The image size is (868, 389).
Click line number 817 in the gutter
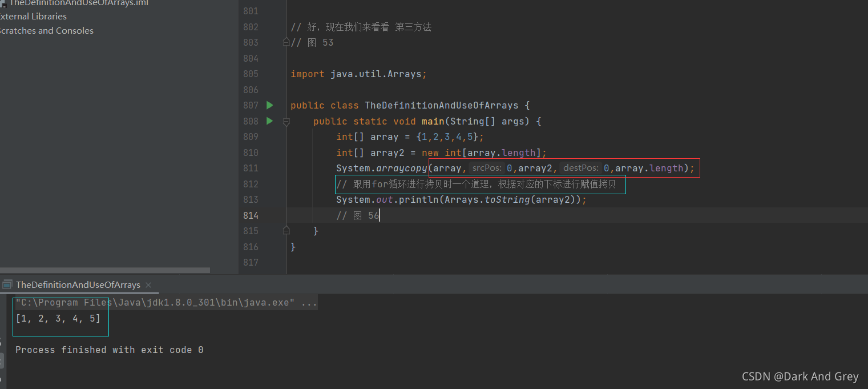coord(251,262)
